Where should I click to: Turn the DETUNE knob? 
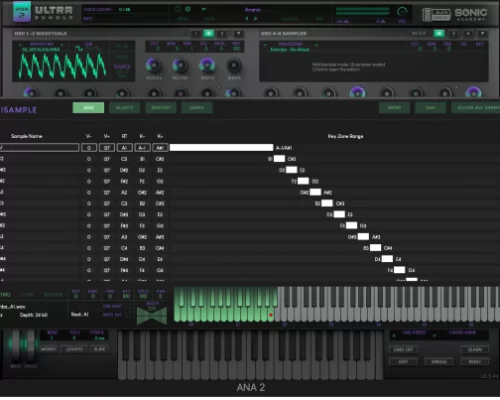180,65
